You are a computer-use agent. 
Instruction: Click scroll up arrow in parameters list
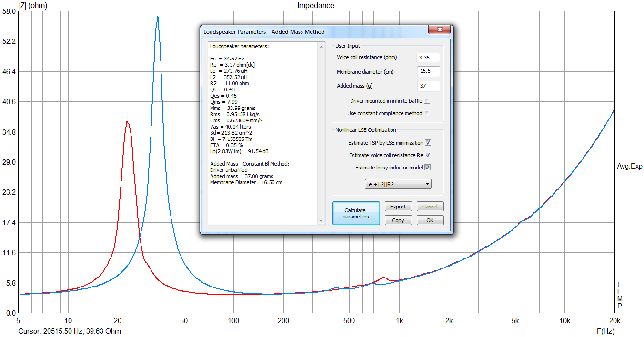[x=321, y=46]
